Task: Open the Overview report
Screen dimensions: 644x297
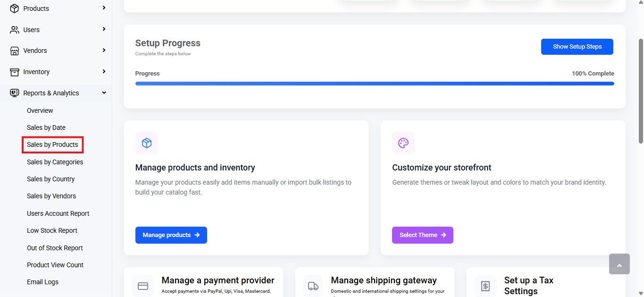Action: click(x=40, y=110)
